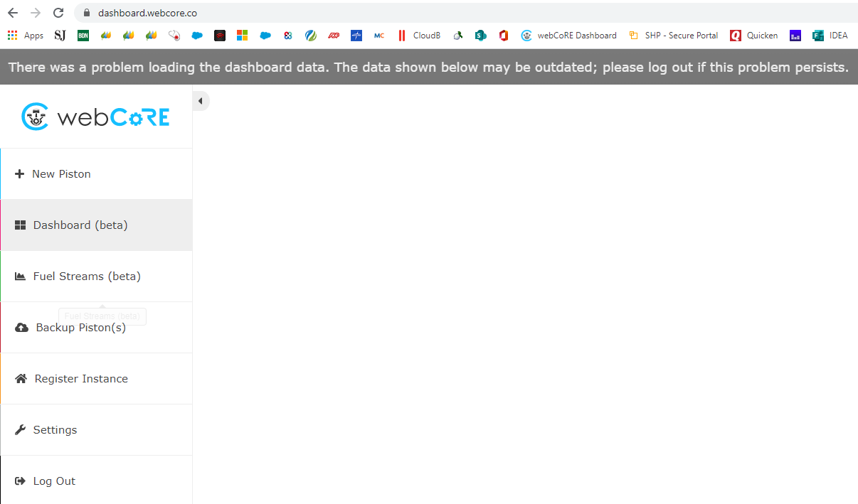Select Fuel Streams (beta) from the sidebar
This screenshot has width=858, height=504.
pyautogui.click(x=87, y=277)
